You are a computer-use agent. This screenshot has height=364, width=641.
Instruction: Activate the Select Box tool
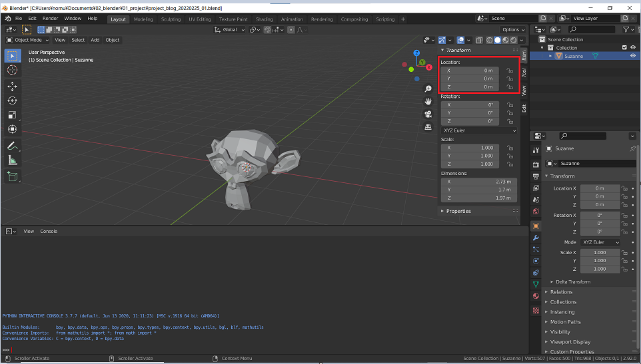[x=12, y=55]
